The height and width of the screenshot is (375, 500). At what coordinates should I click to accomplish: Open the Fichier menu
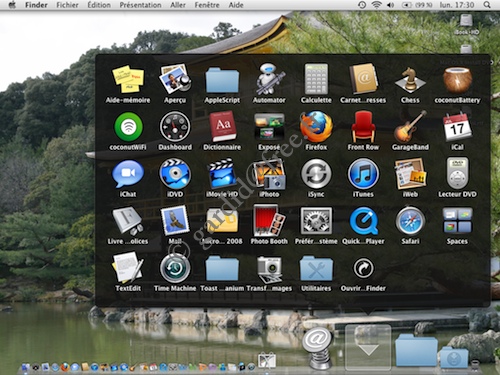click(67, 5)
